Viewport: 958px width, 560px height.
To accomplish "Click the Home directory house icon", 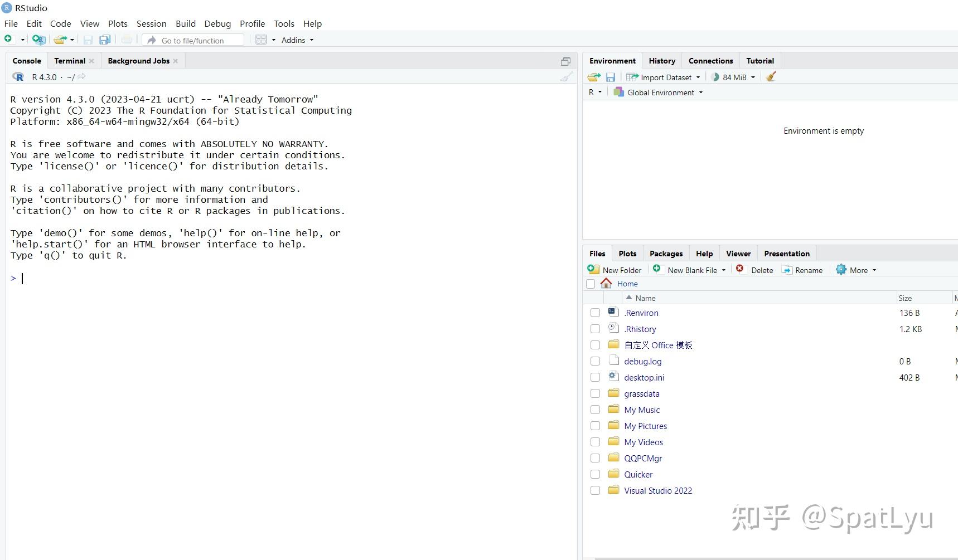I will 606,283.
